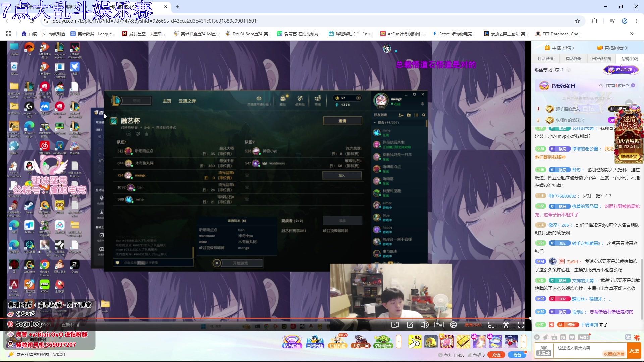The width and height of the screenshot is (644, 362).
Task: Open the gift wish icon in chat toolbar
Action: (x=637, y=337)
